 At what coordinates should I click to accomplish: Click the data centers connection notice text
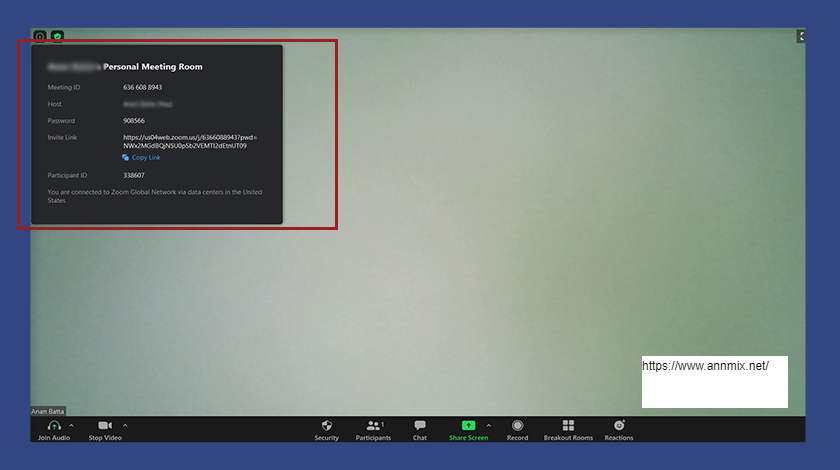(x=155, y=196)
